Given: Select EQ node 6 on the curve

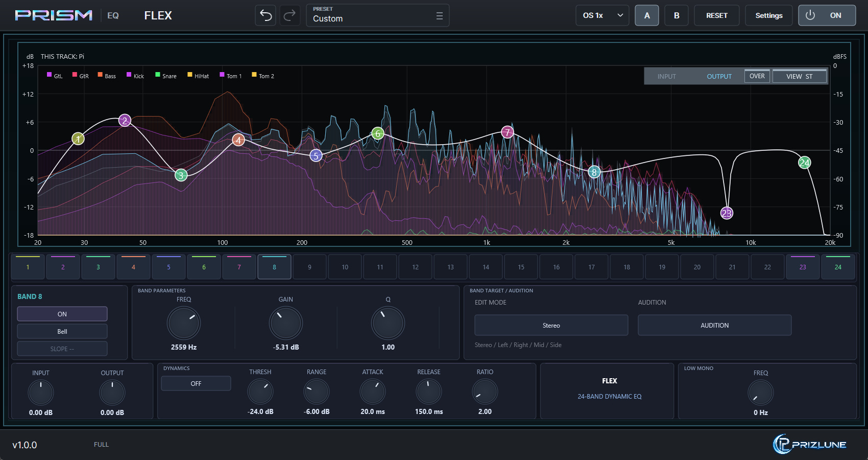Looking at the screenshot, I should coord(378,134).
